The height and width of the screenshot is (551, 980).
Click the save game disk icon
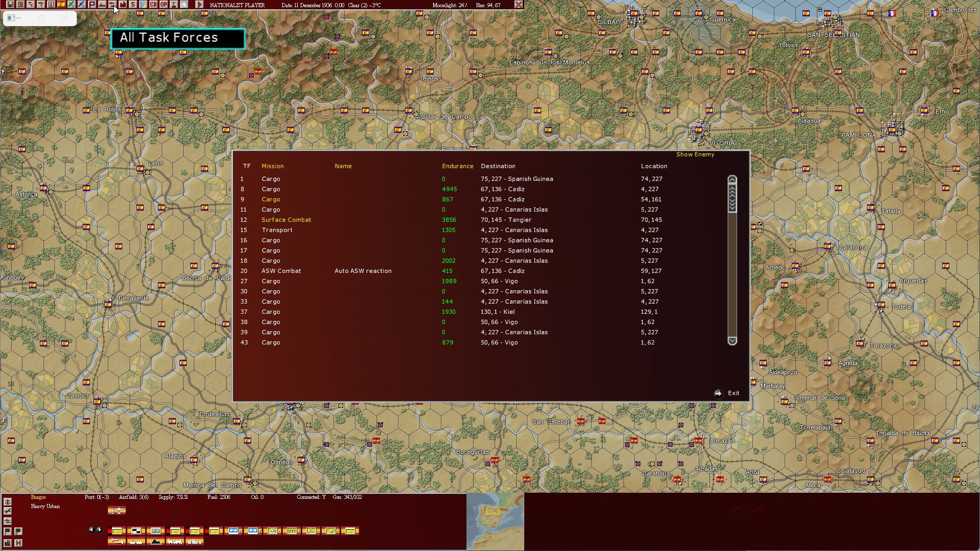tap(10, 5)
